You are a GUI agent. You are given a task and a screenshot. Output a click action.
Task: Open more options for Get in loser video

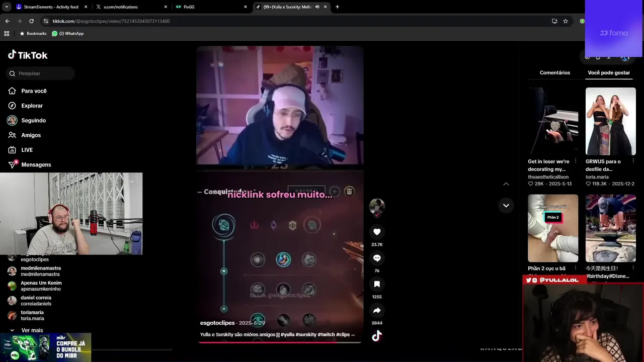(x=576, y=161)
